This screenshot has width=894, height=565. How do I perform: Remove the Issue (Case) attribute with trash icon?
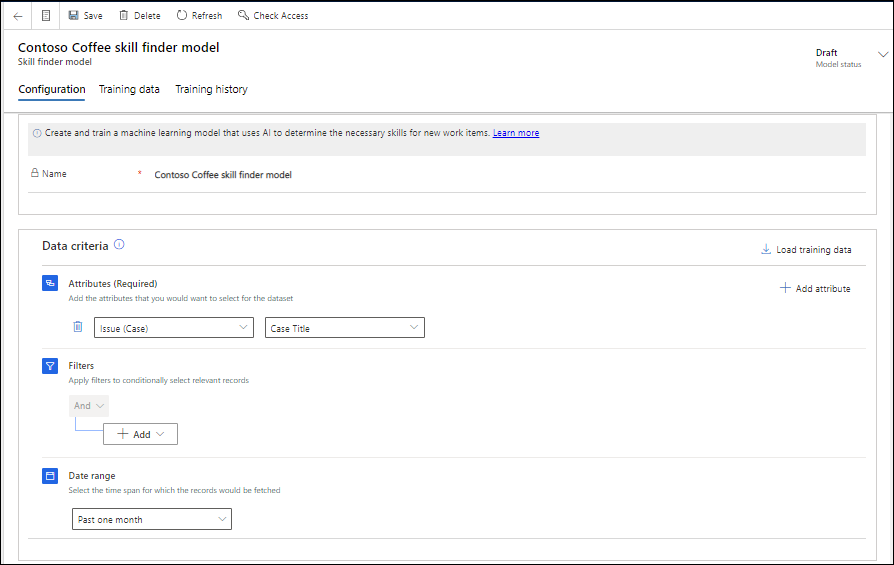click(x=78, y=327)
